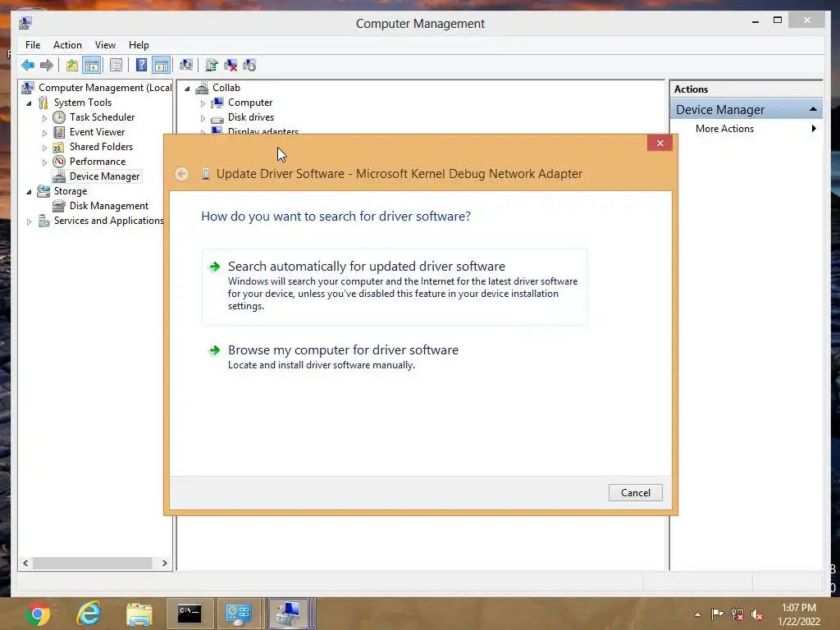Click the Cancel button
Image resolution: width=840 pixels, height=630 pixels.
(636, 493)
